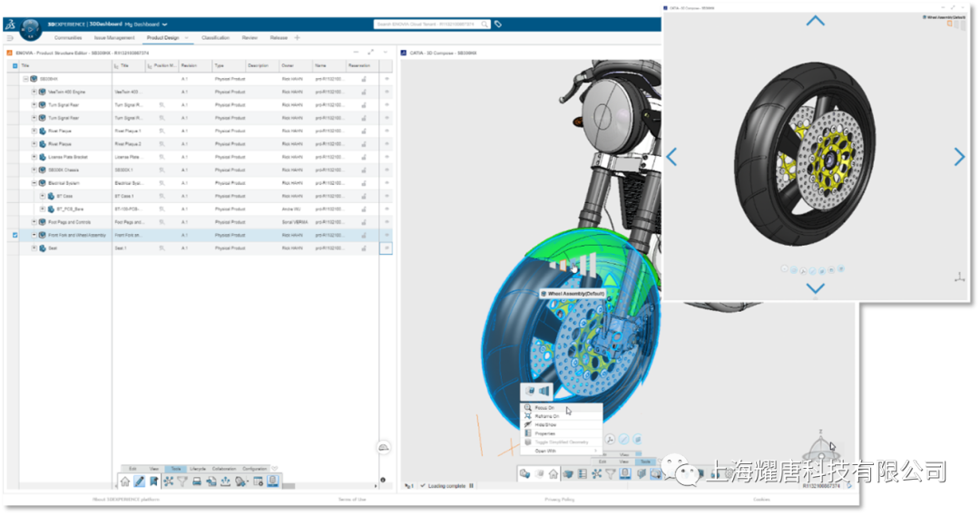Rotate wheel preview with the right arrow
Viewport: 980px width, 515px height.
click(x=959, y=157)
